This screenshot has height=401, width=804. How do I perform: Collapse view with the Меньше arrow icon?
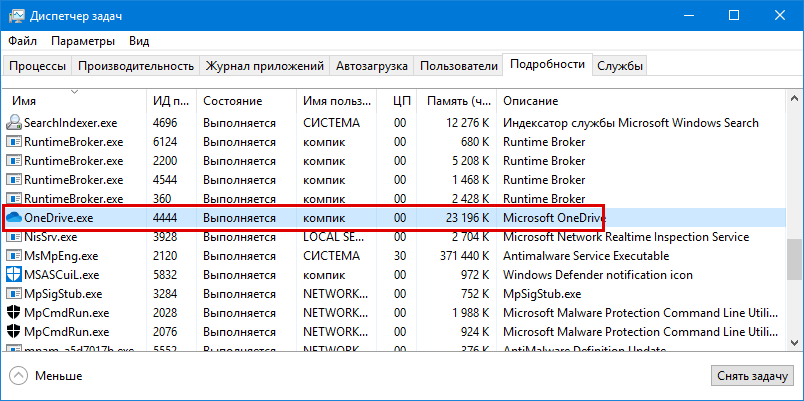click(x=17, y=376)
